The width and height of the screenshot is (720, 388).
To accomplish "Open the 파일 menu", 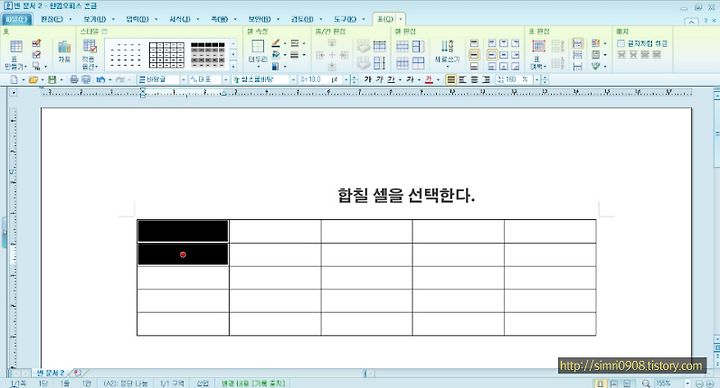I will pos(17,19).
